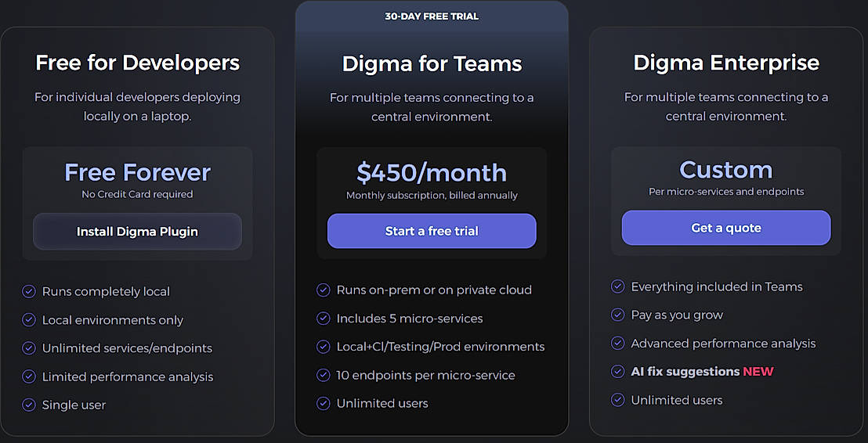This screenshot has height=443, width=868.
Task: Select checkmark next to Includes 5 micro-services
Action: pos(323,319)
